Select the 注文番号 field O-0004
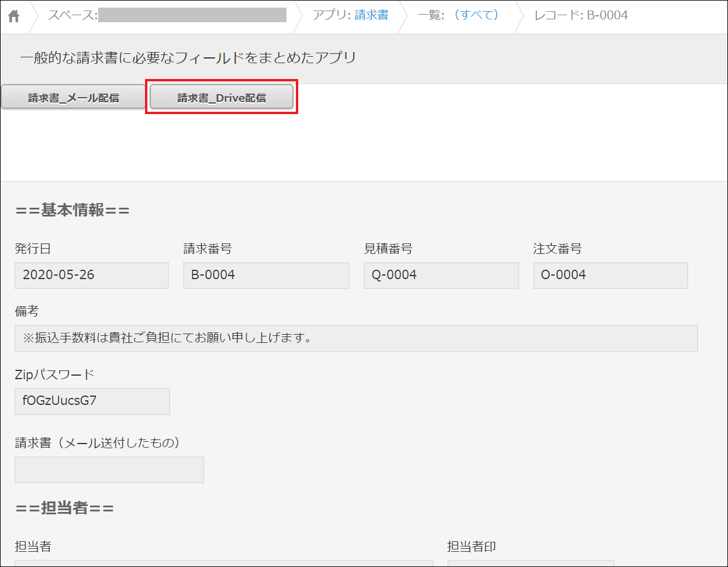The height and width of the screenshot is (567, 728). click(610, 275)
